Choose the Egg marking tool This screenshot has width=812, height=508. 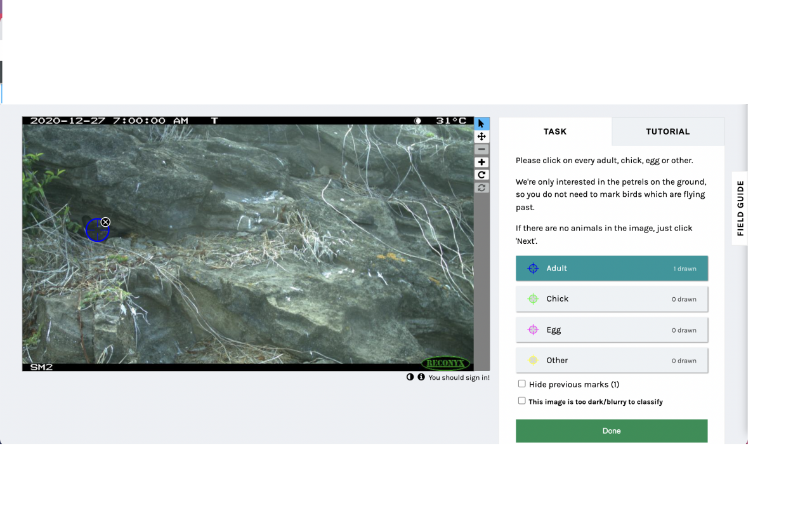point(612,330)
